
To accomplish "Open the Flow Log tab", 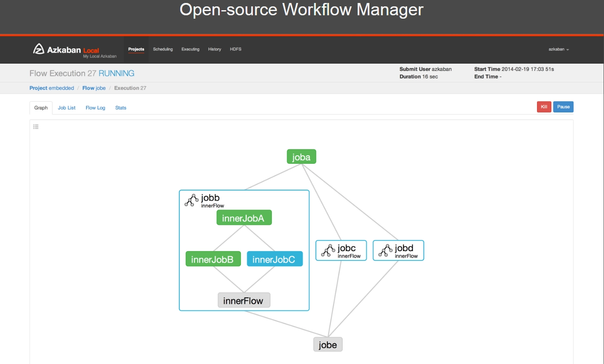I will (95, 108).
